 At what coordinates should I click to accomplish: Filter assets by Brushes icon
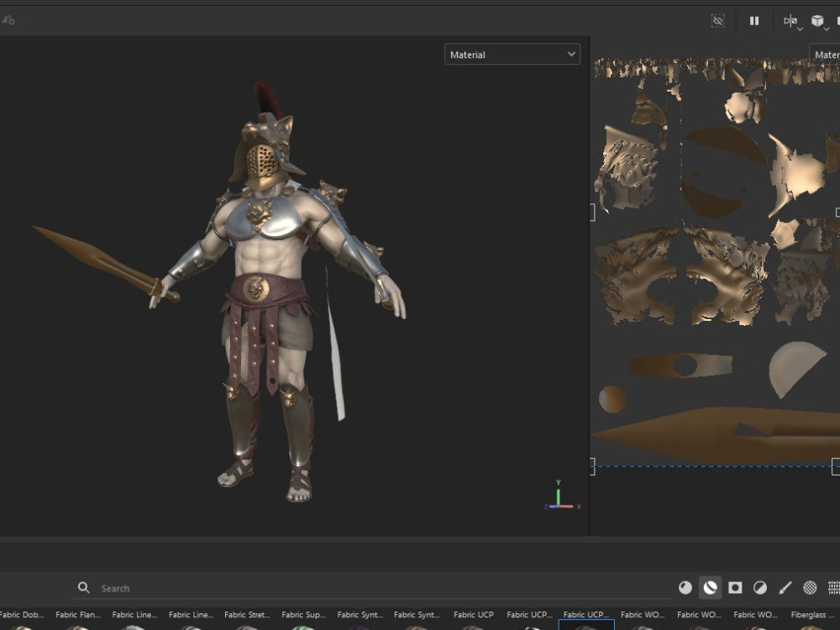785,588
